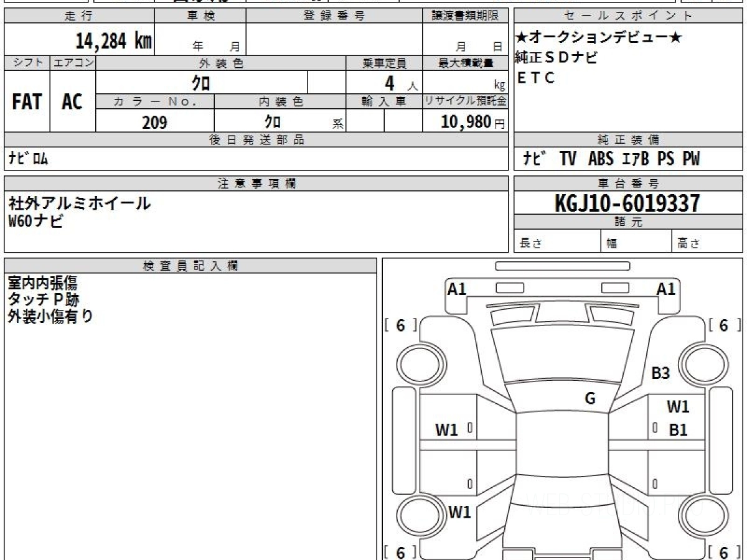This screenshot has width=747, height=560.
Task: Click the 諸元 header
Action: [628, 222]
